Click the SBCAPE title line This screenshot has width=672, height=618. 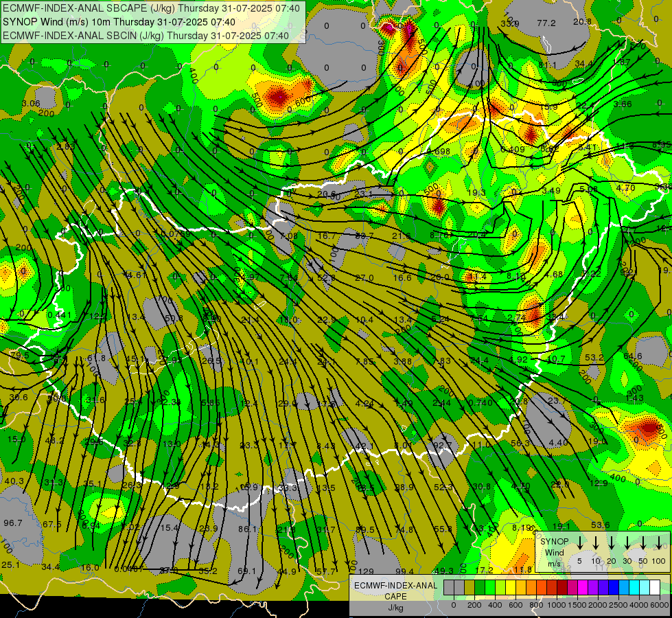tap(152, 8)
